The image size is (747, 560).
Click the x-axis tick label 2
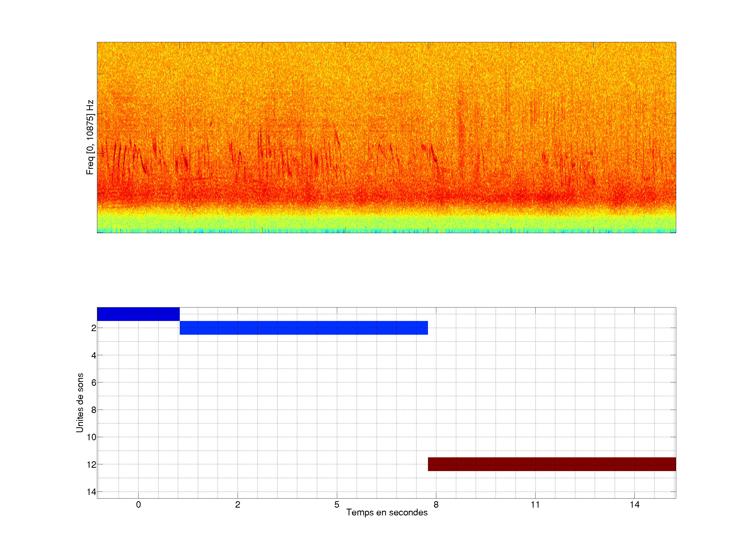click(238, 505)
